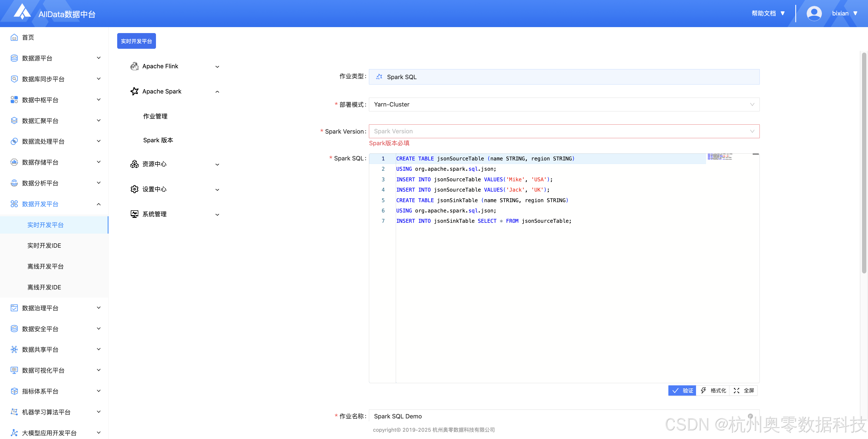Click the Apache Flink squirrel icon
868x439 pixels.
135,66
